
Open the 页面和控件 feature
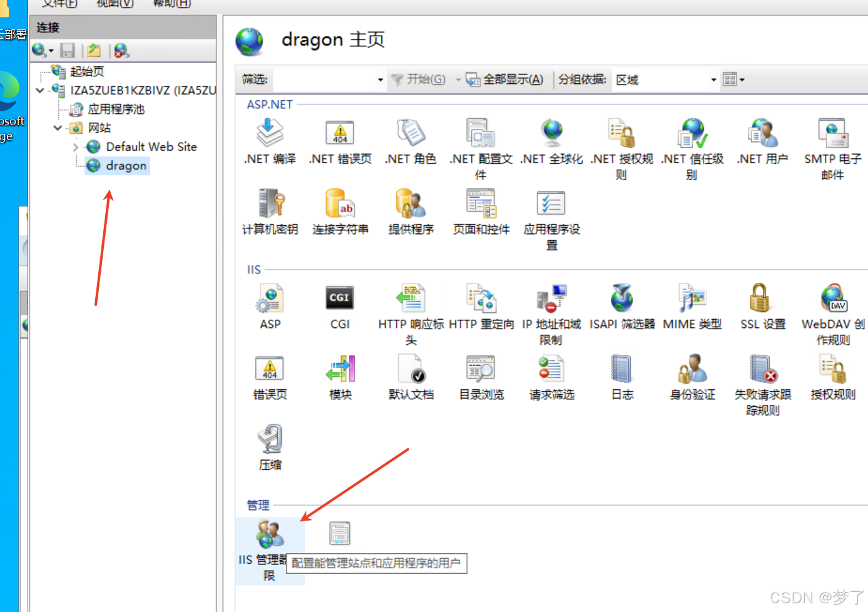[x=481, y=213]
